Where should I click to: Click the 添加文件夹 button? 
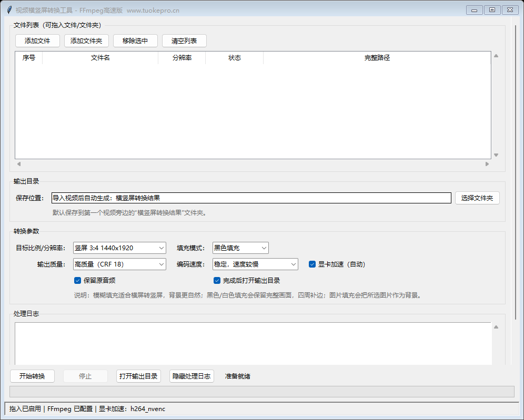tap(86, 40)
